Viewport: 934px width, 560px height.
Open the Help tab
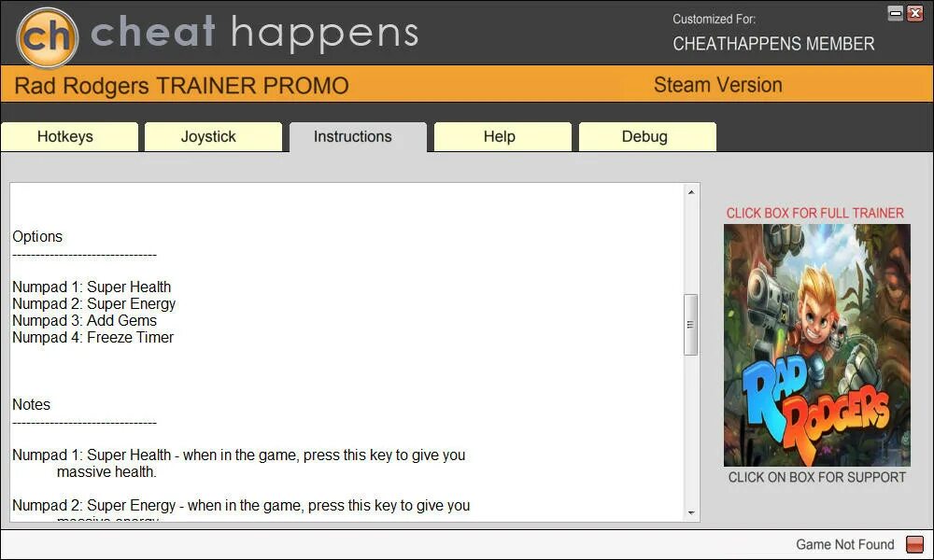(502, 137)
